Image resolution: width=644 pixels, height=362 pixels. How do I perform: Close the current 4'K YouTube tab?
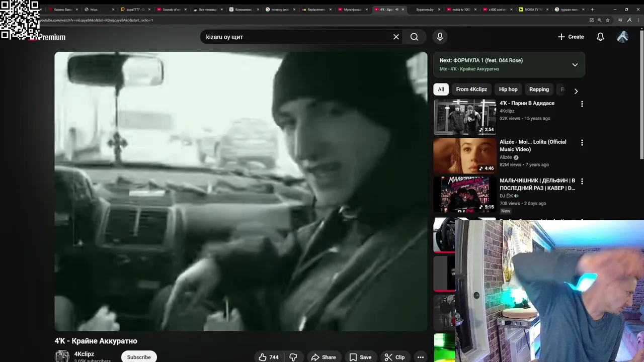click(403, 10)
